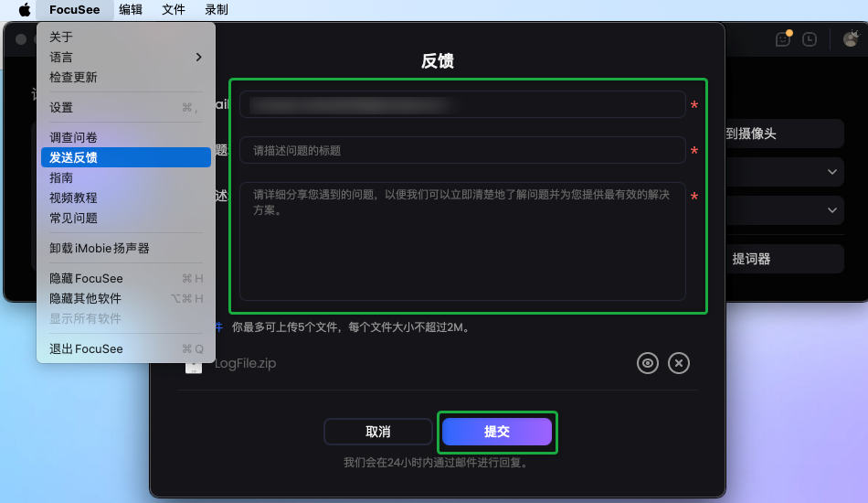Image resolution: width=868 pixels, height=503 pixels.
Task: Remove LogFile.zip with the X icon
Action: coord(678,363)
